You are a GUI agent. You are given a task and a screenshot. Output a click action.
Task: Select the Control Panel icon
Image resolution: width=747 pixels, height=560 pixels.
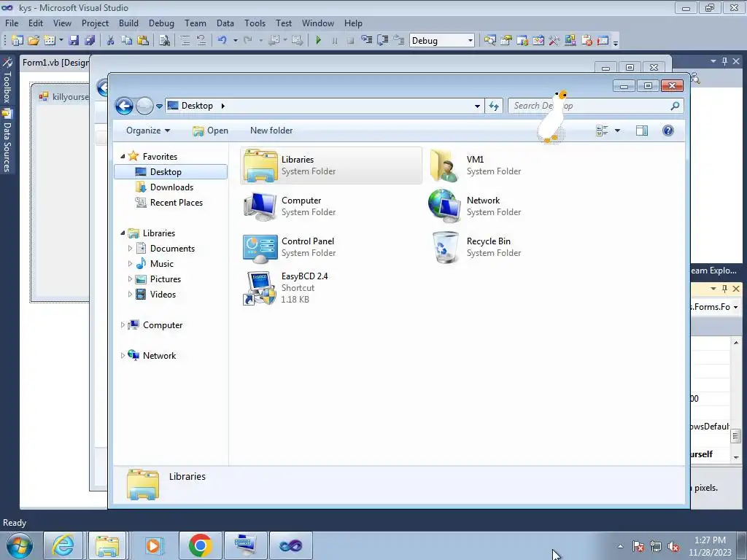[260, 248]
